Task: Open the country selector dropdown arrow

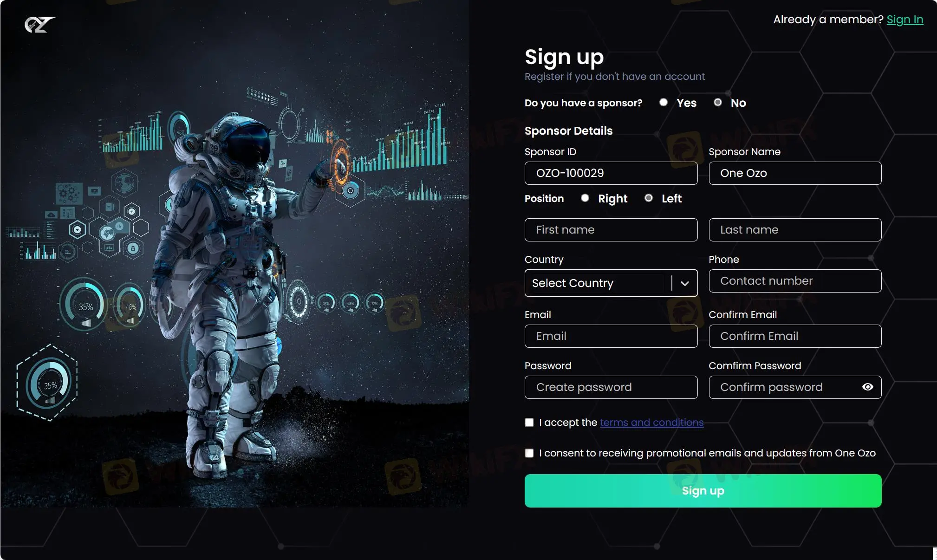Action: (x=685, y=283)
